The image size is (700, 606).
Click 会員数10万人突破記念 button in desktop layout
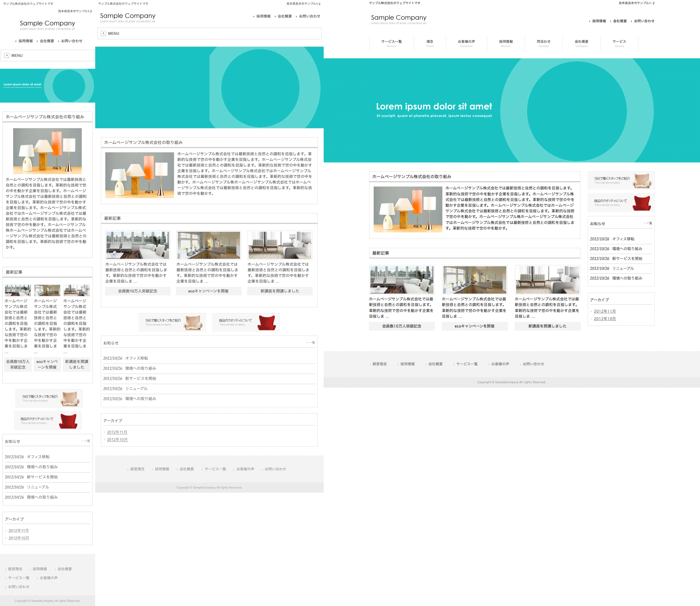pos(401,326)
